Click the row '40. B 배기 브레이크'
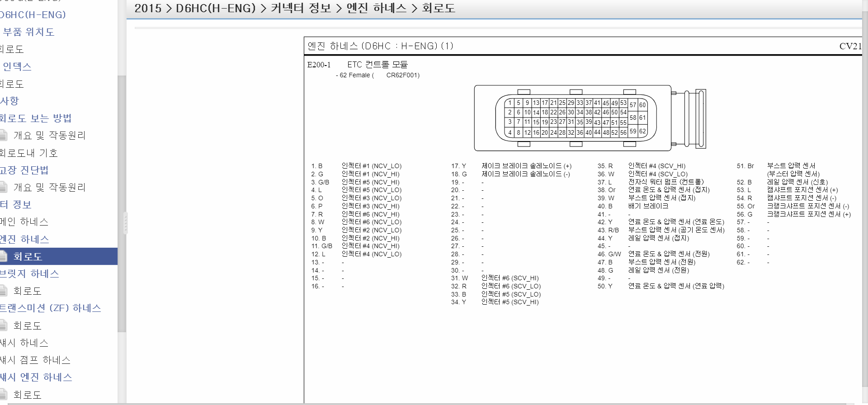Viewport: 868px width, 405px height. tap(633, 206)
